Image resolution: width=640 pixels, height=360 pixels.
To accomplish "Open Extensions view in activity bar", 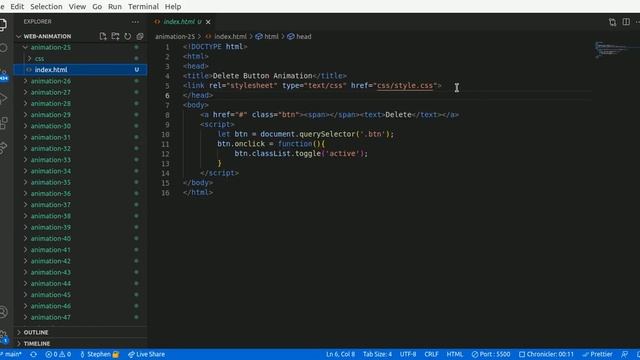I will [x=4, y=122].
